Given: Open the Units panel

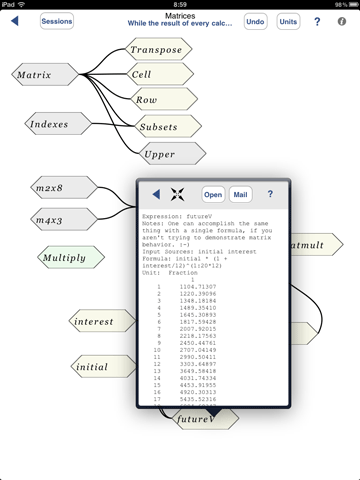Looking at the screenshot, I should pyautogui.click(x=288, y=22).
